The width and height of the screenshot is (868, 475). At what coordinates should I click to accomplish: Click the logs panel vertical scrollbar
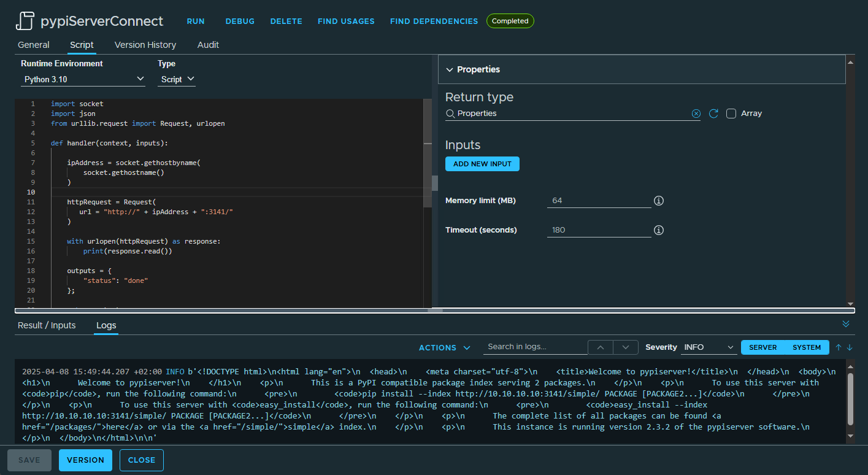tap(850, 398)
